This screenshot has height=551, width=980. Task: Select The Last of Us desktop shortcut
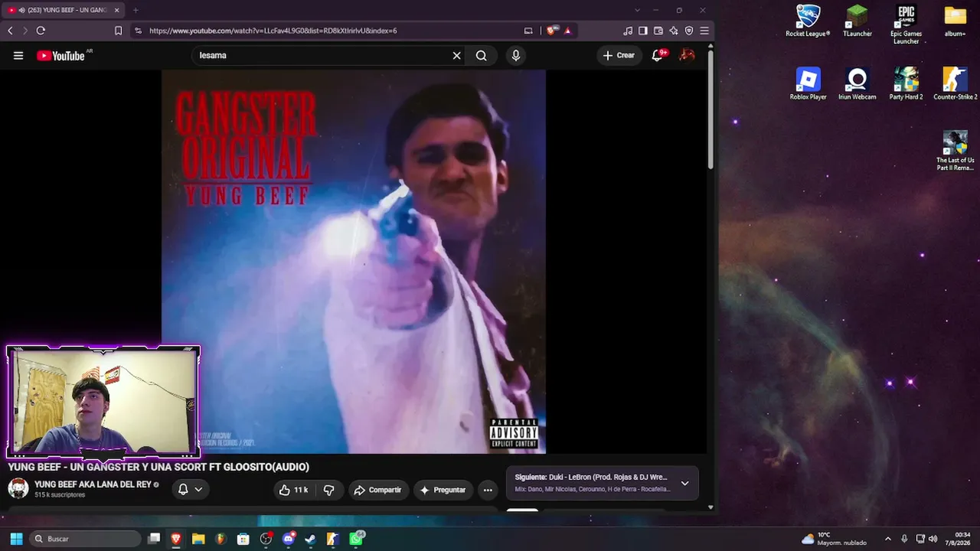pos(955,151)
